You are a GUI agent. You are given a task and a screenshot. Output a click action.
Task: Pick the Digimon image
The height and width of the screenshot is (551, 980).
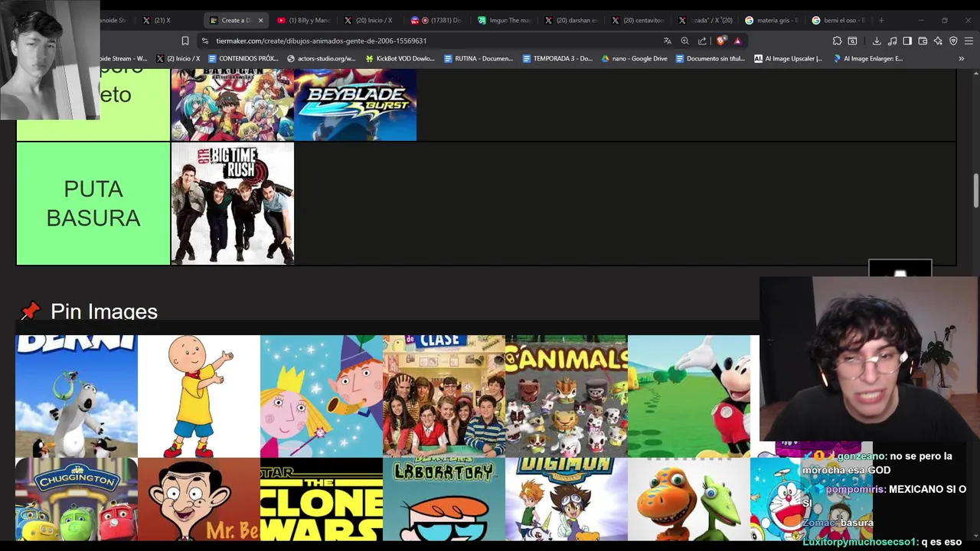pos(567,499)
